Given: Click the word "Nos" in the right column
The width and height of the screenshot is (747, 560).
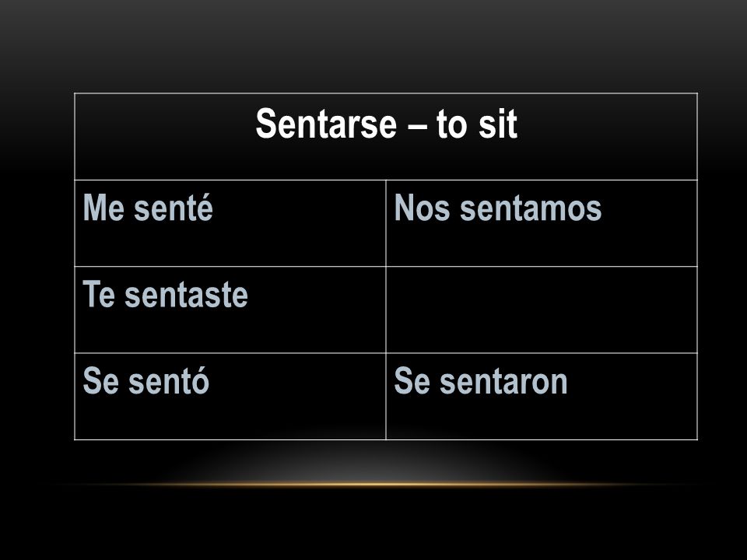Looking at the screenshot, I should pos(422,208).
